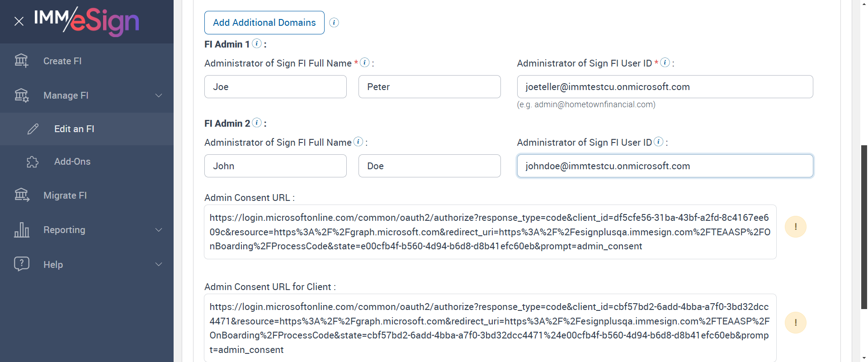Click the admin@hometownfinancial.com example link
This screenshot has height=362, width=868.
pos(594,105)
